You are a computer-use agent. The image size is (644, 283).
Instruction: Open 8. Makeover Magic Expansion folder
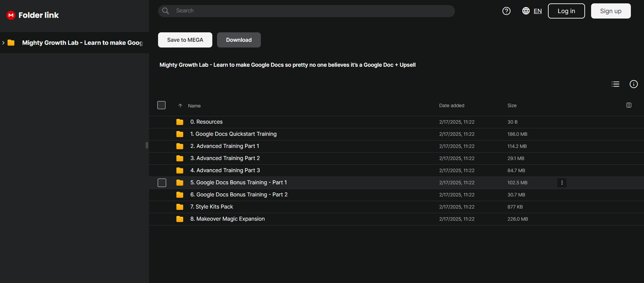tap(227, 219)
